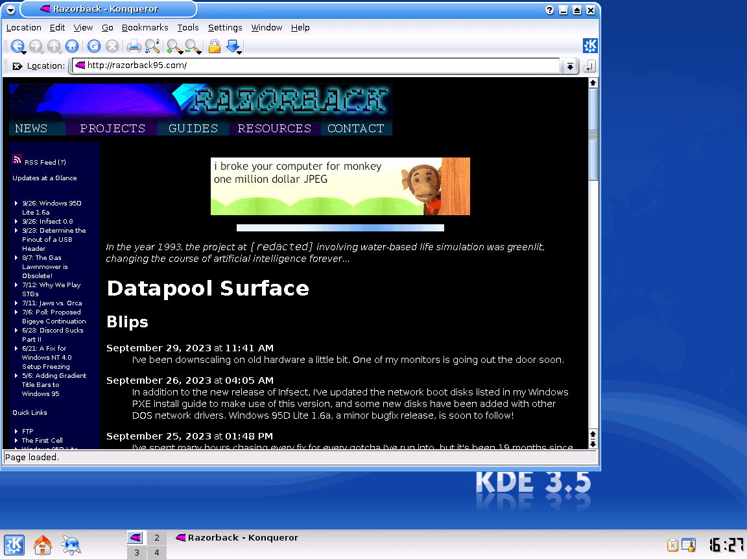Viewport: 747px width, 560px height.
Task: Click the organizer calendar tray icon
Action: 689,544
